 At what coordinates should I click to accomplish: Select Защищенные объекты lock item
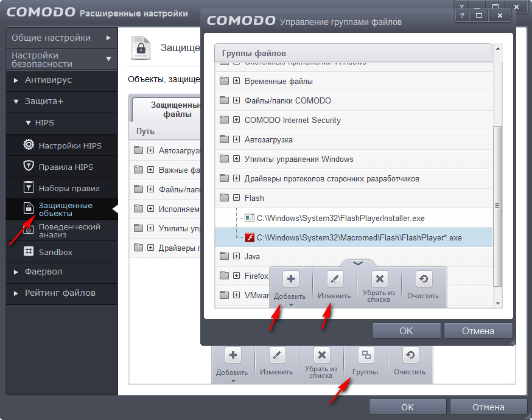coord(62,209)
